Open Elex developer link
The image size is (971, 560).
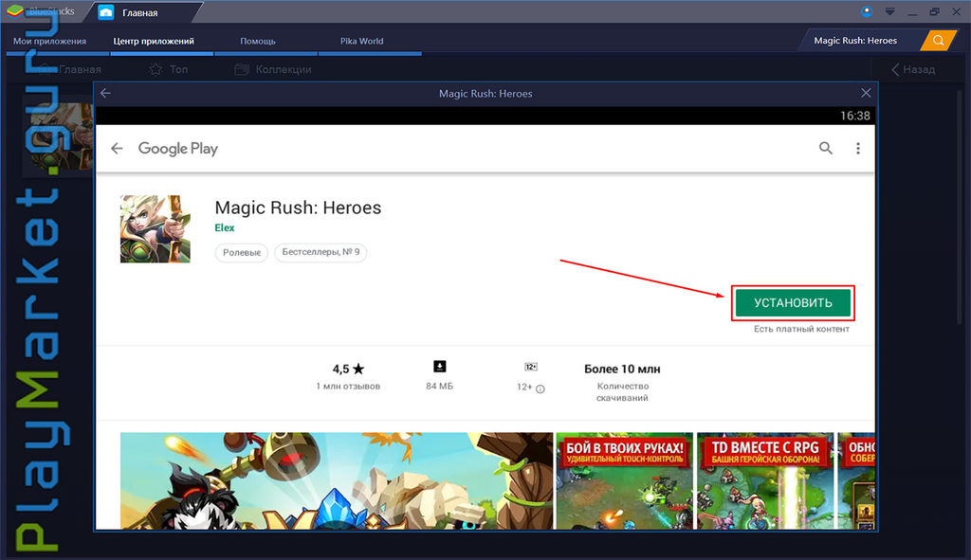(224, 227)
